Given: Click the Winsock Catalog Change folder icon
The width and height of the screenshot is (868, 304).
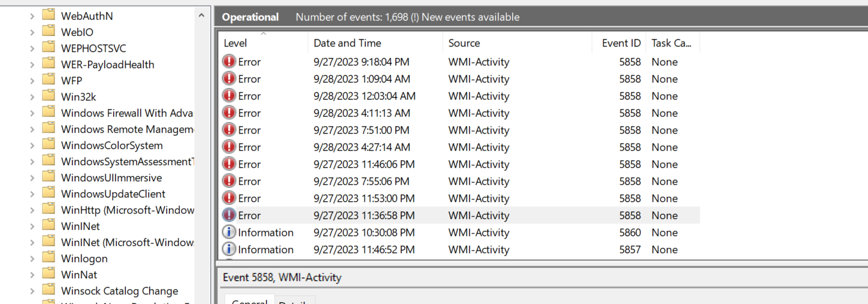Looking at the screenshot, I should (x=49, y=290).
